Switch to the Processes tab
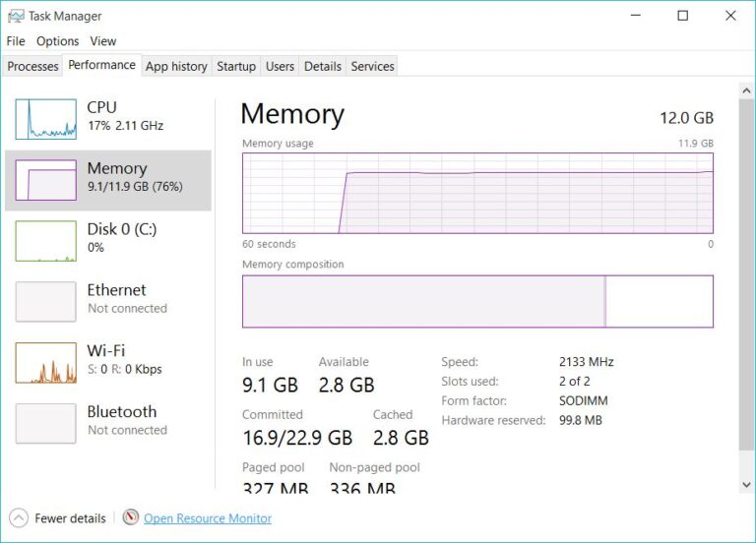Image resolution: width=756 pixels, height=543 pixels. [x=32, y=66]
